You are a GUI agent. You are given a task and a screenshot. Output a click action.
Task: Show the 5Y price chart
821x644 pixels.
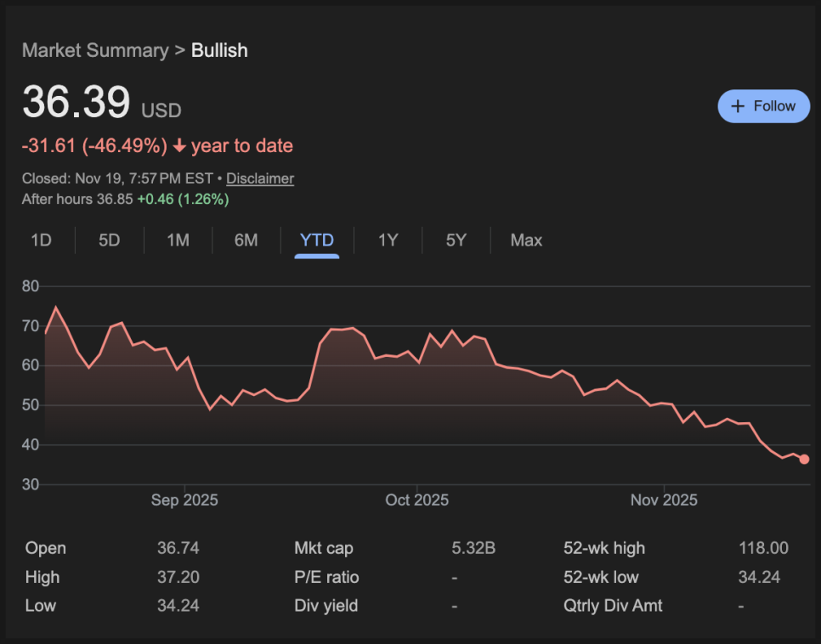(x=456, y=240)
